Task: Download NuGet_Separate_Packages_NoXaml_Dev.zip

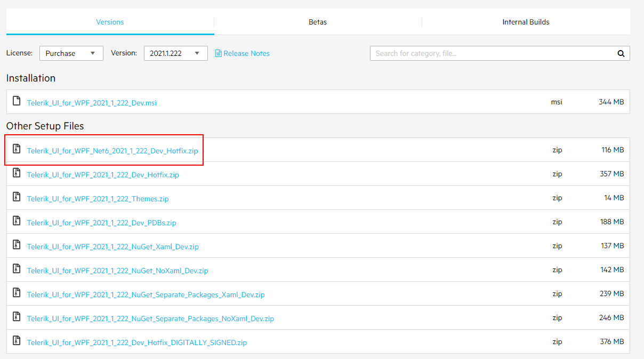Action: tap(151, 319)
